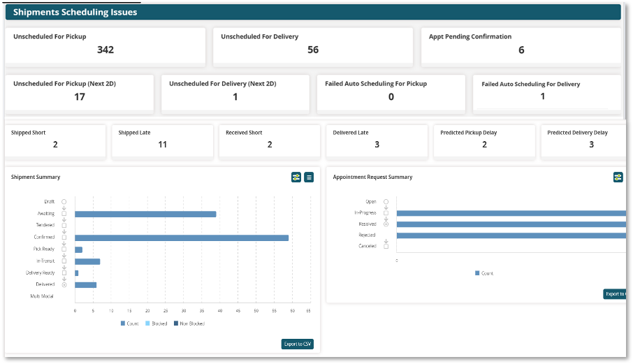The height and width of the screenshot is (364, 633).
Task: Toggle the In-Progress appointment checkbox
Action: click(x=386, y=212)
